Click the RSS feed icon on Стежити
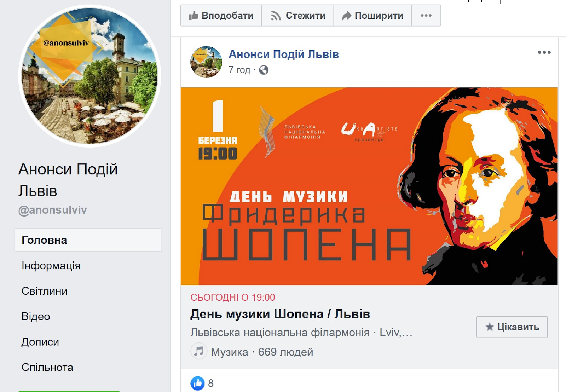566x392 pixels. (x=276, y=16)
